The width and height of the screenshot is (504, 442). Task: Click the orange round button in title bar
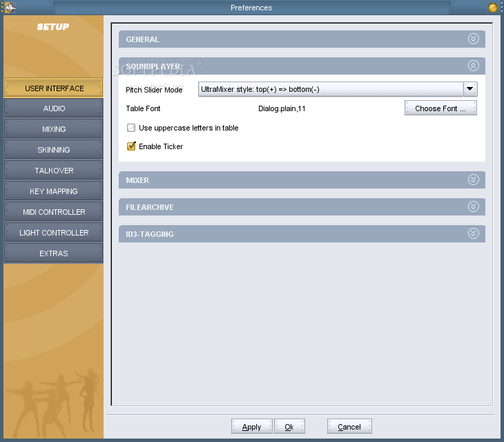(x=492, y=8)
